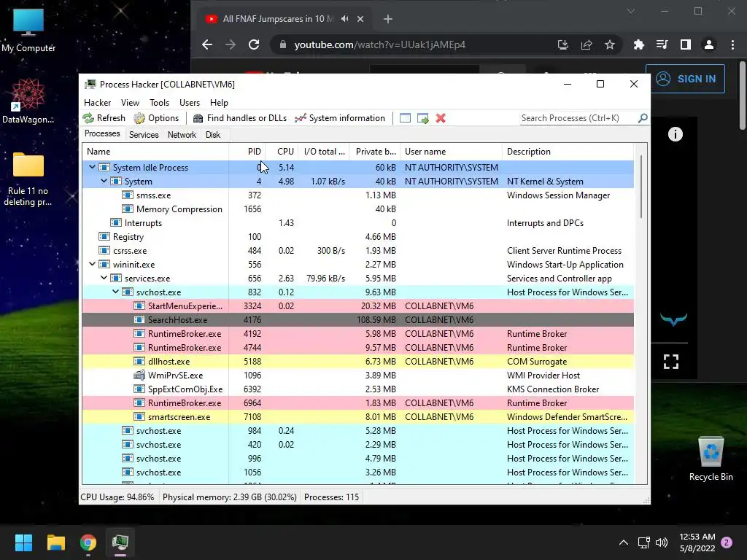Click the Chrome reload button
Image resolution: width=747 pixels, height=560 pixels.
click(254, 44)
